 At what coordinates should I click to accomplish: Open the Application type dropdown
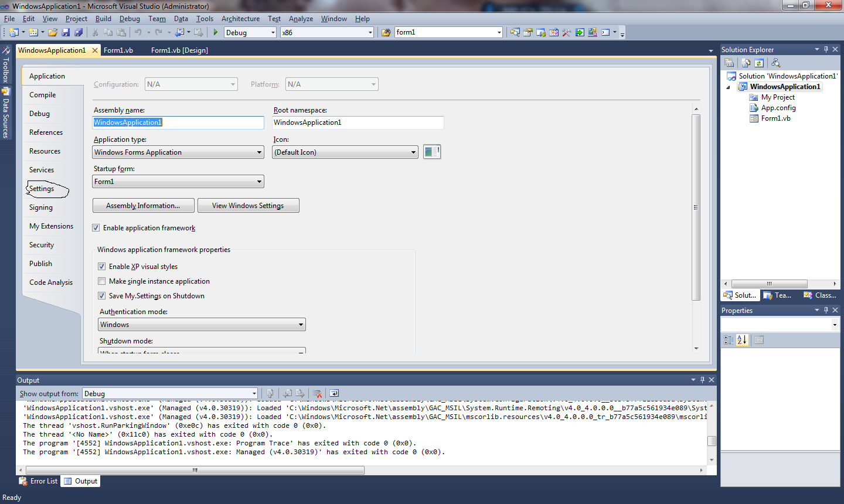pyautogui.click(x=178, y=152)
